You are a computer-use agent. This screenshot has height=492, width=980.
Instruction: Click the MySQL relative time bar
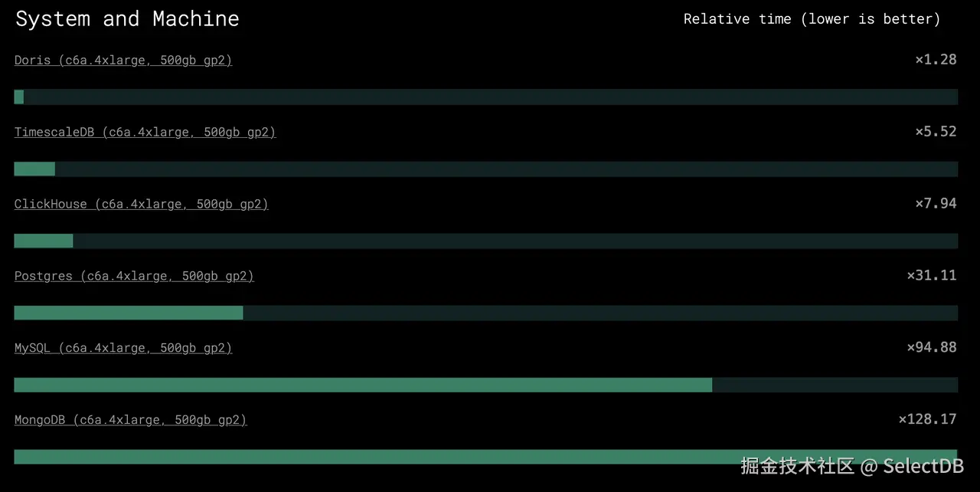click(485, 385)
